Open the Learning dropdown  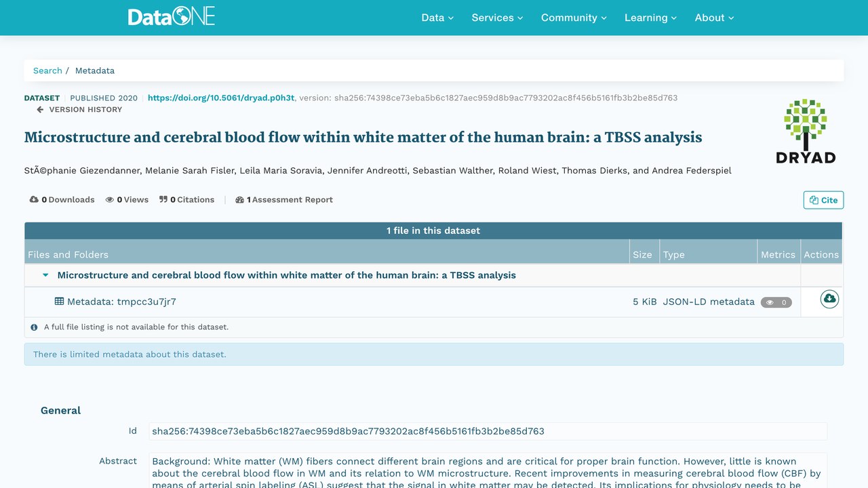click(650, 18)
